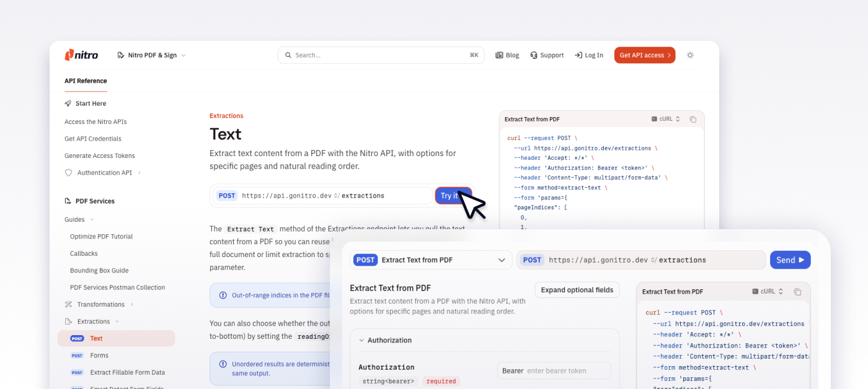Open the Callbacks guide
The image size is (868, 389).
coord(84,253)
